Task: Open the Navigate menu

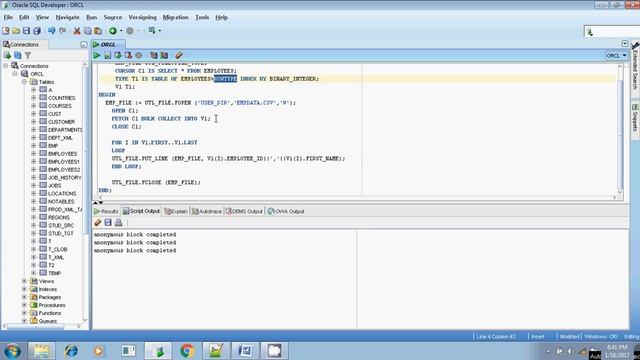Action: (x=67, y=18)
